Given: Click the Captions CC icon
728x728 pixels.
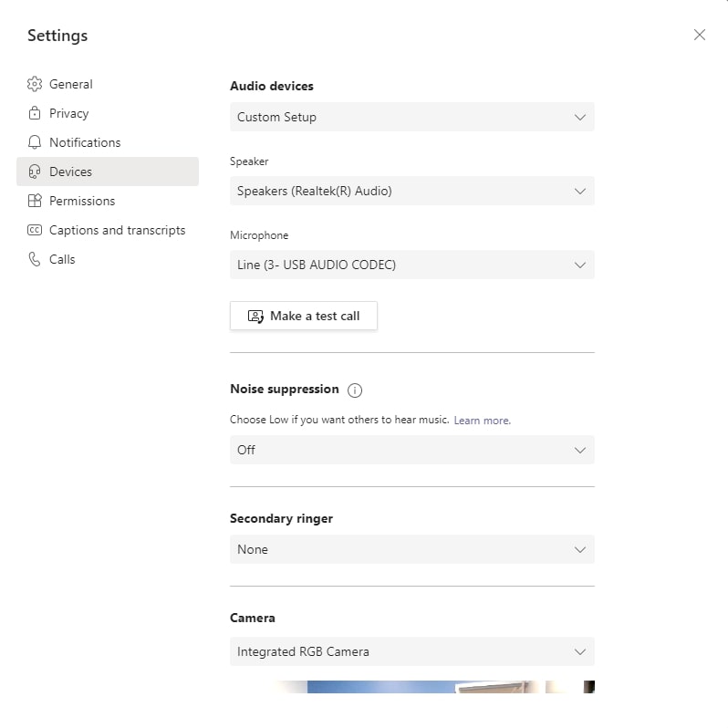Looking at the screenshot, I should tap(35, 230).
